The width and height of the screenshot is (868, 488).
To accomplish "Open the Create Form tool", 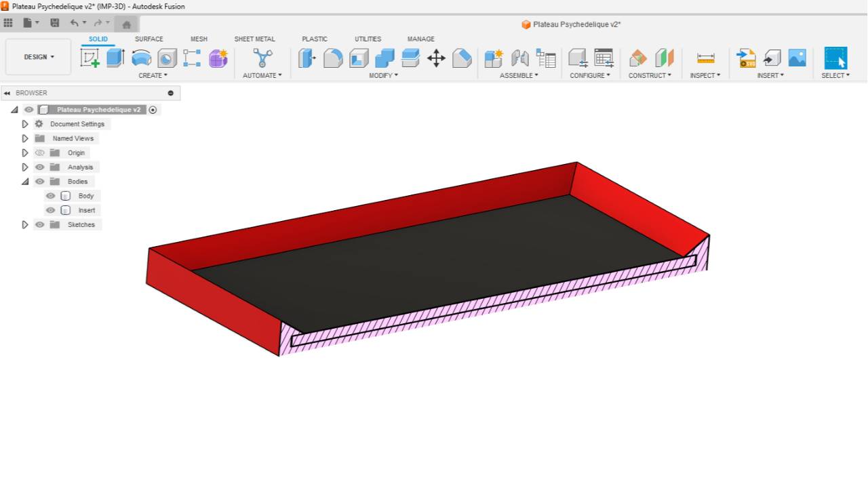I will (x=218, y=58).
